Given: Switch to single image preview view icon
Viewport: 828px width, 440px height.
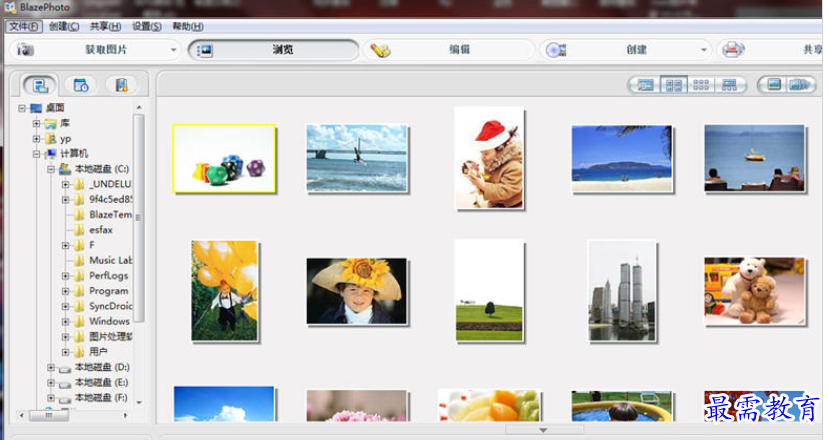Looking at the screenshot, I should click(645, 85).
